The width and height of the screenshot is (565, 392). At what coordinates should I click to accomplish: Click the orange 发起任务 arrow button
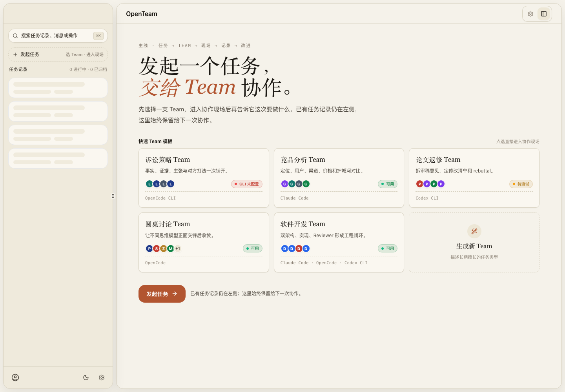pyautogui.click(x=162, y=294)
